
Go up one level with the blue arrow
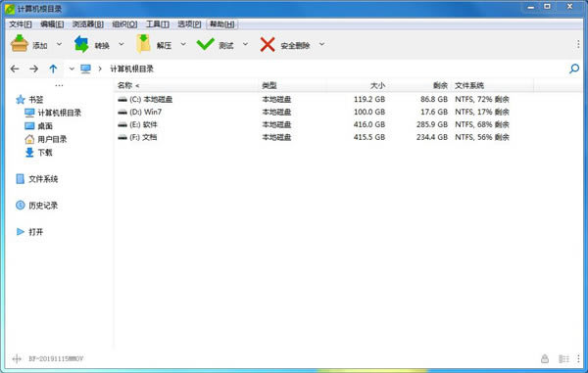click(x=53, y=69)
